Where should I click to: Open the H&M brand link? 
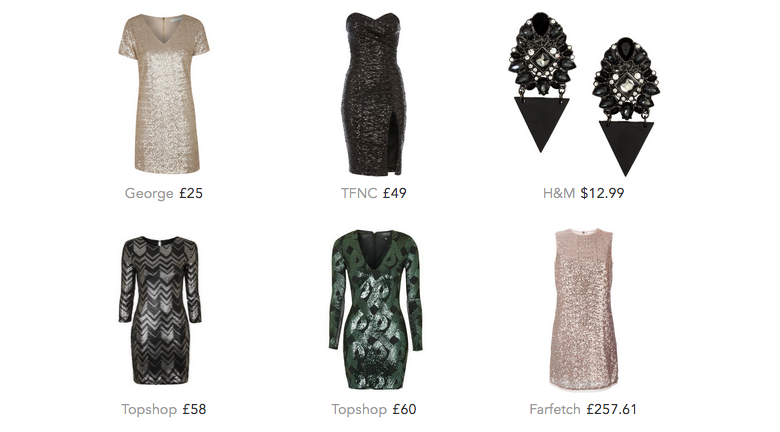click(559, 193)
